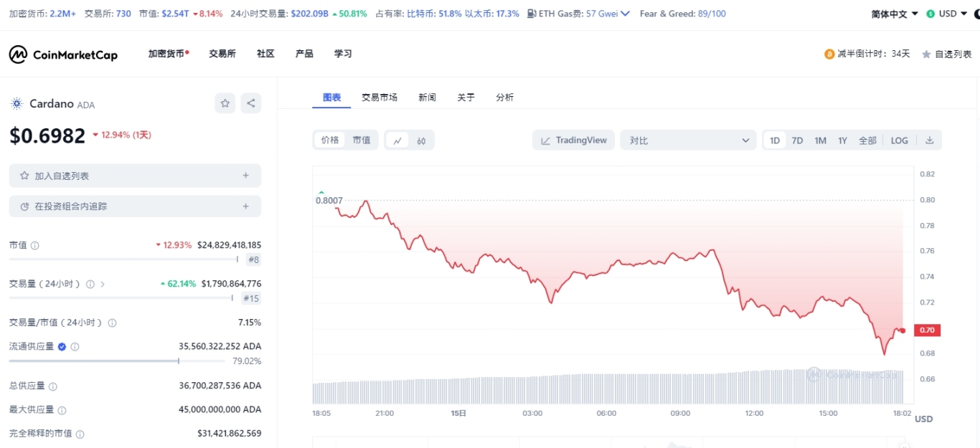Click the watchlist star icon in header
Image resolution: width=980 pixels, height=448 pixels.
[x=926, y=54]
